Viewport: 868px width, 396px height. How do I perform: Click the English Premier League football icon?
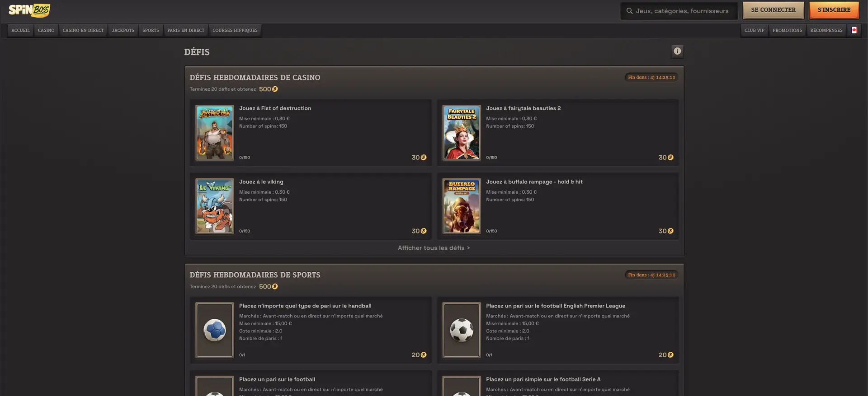[x=462, y=330]
